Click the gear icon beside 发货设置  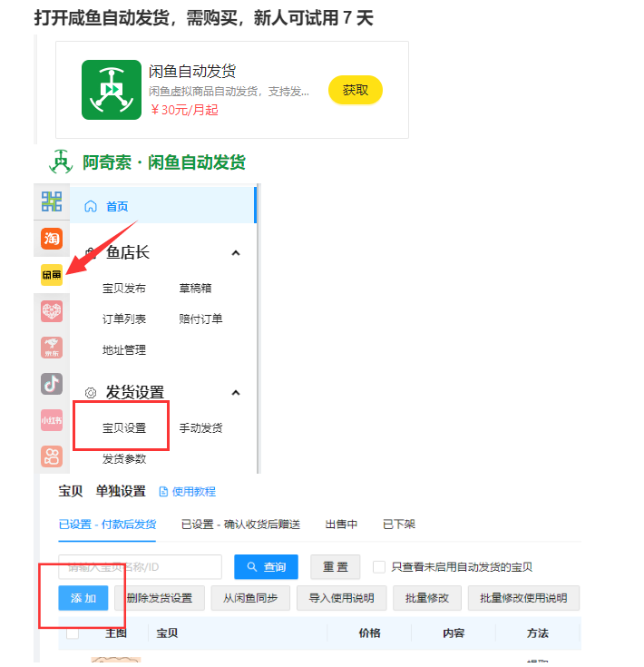tap(91, 393)
